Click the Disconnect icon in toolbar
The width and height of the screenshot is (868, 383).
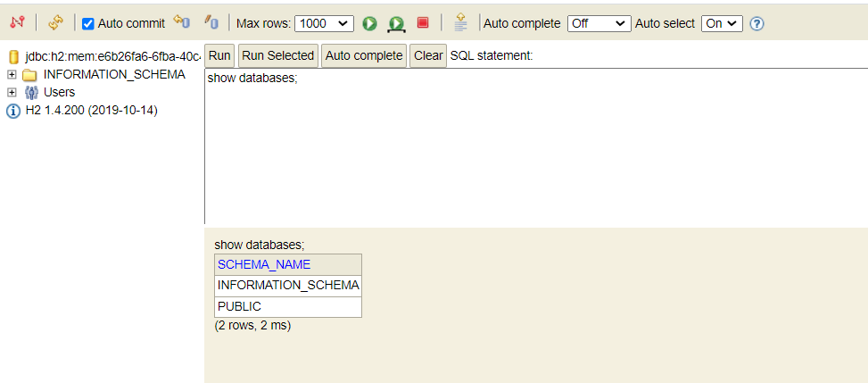(18, 22)
